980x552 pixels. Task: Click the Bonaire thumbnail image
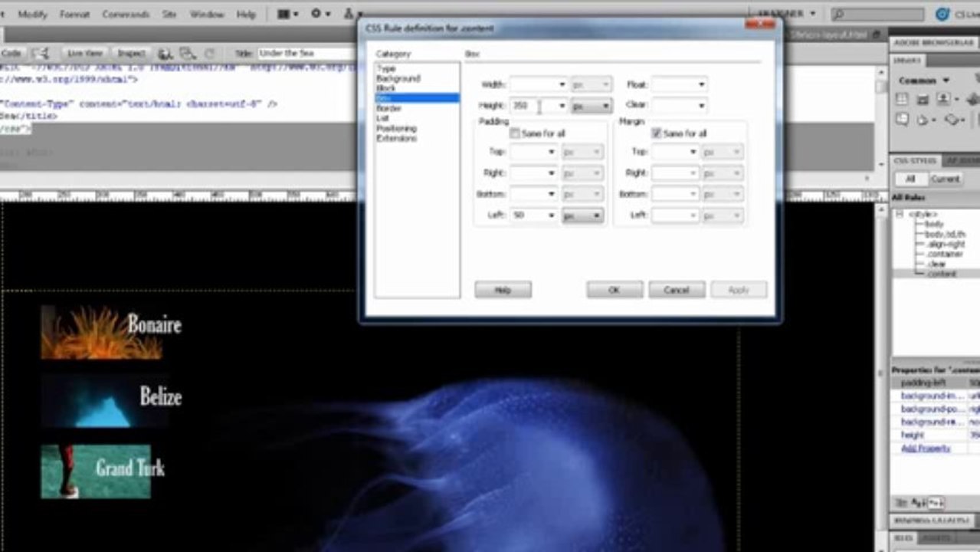102,332
